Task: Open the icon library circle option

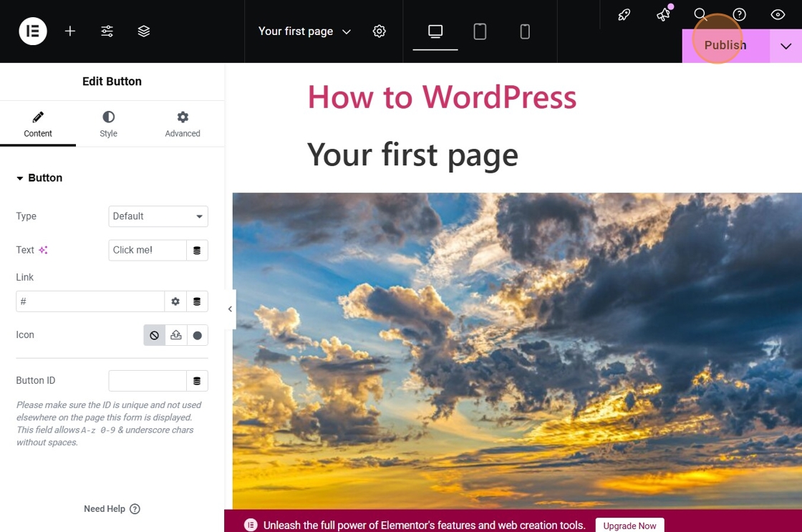Action: pyautogui.click(x=198, y=336)
